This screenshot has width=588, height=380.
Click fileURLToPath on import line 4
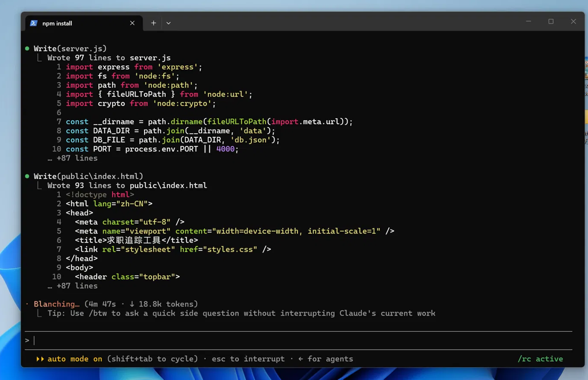pyautogui.click(x=136, y=95)
